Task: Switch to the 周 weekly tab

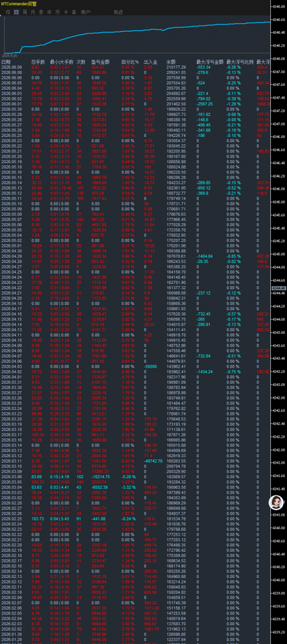Action: [25, 11]
